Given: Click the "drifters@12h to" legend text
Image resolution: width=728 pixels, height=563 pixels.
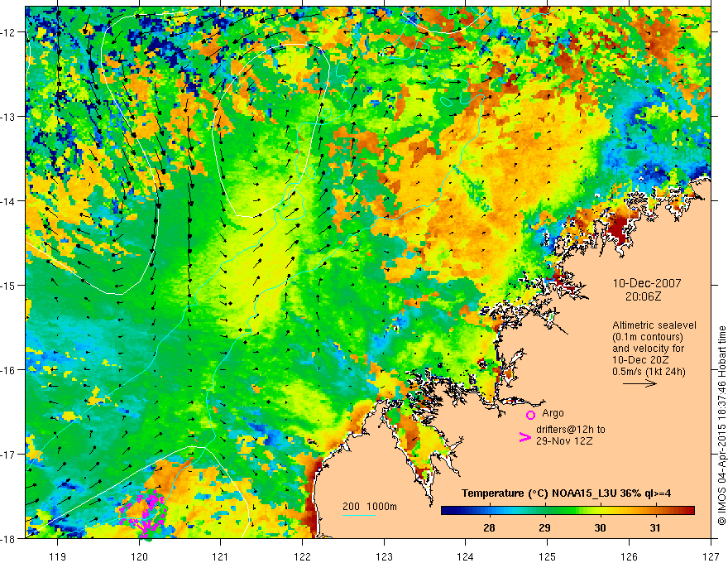Looking at the screenshot, I should click(571, 430).
